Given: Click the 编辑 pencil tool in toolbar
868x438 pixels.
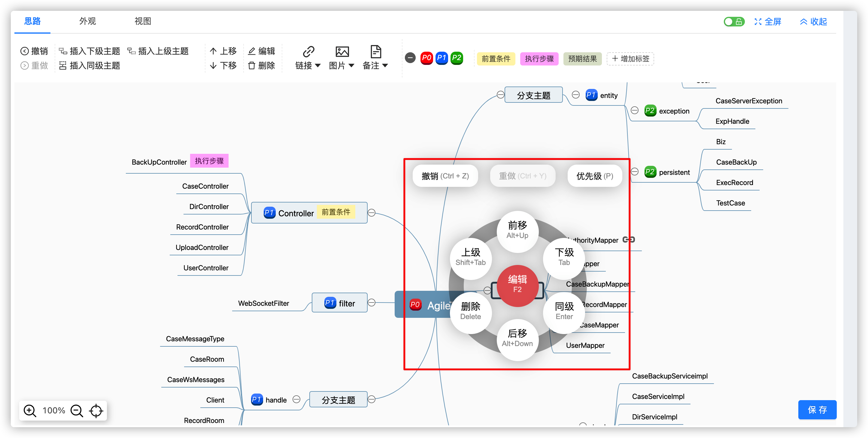Looking at the screenshot, I should click(262, 51).
